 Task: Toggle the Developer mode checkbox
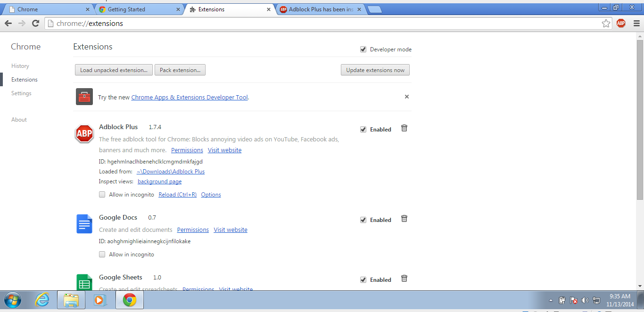363,49
